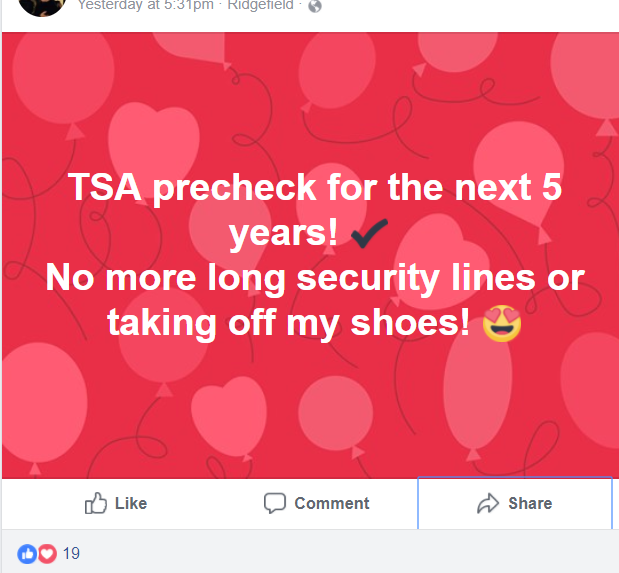619x573 pixels.
Task: Open the Ridgefield location link
Action: (x=262, y=5)
